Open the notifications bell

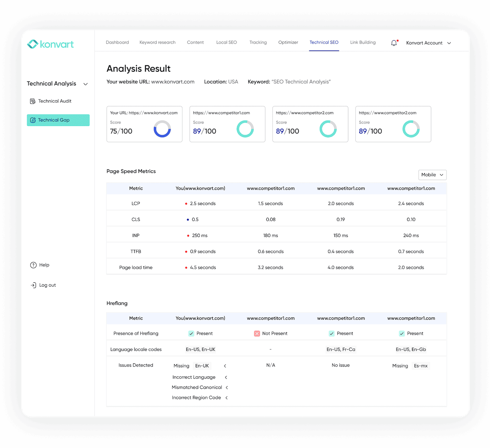[x=394, y=43]
